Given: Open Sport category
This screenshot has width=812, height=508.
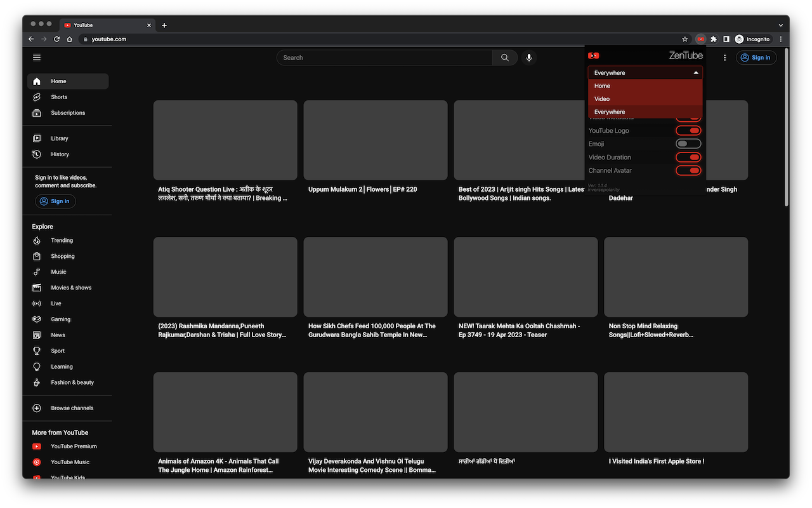Looking at the screenshot, I should 68,351.
